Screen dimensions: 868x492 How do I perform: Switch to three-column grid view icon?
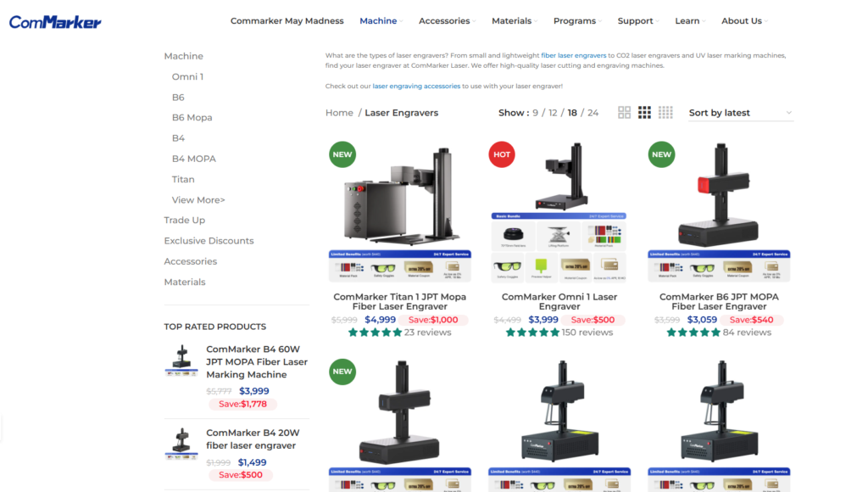[x=644, y=113]
